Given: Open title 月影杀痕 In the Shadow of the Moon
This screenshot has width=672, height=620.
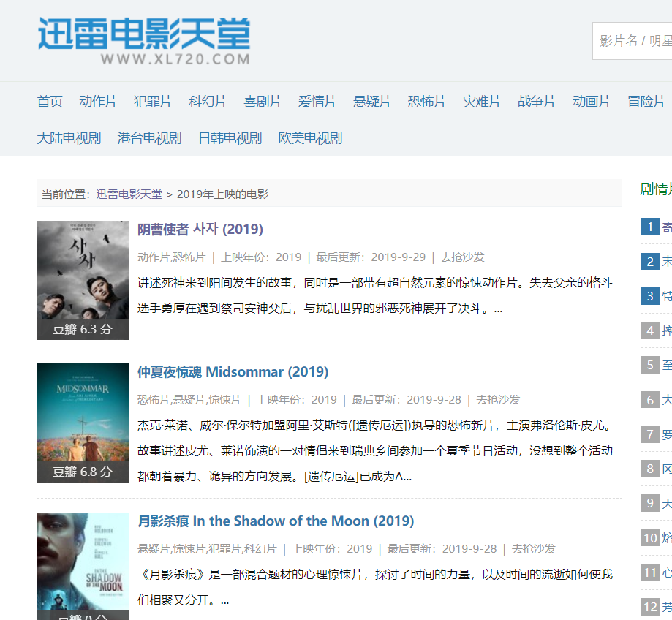Looking at the screenshot, I should 276,521.
